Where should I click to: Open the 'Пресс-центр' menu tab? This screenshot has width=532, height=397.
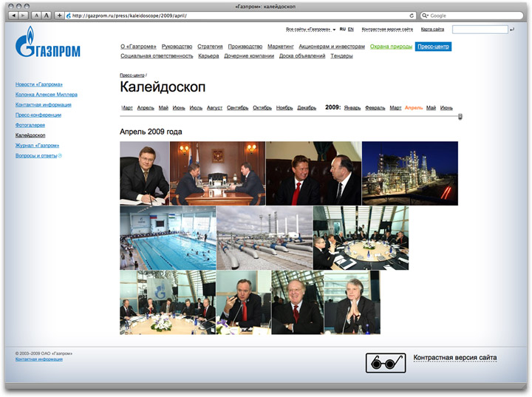pos(432,46)
